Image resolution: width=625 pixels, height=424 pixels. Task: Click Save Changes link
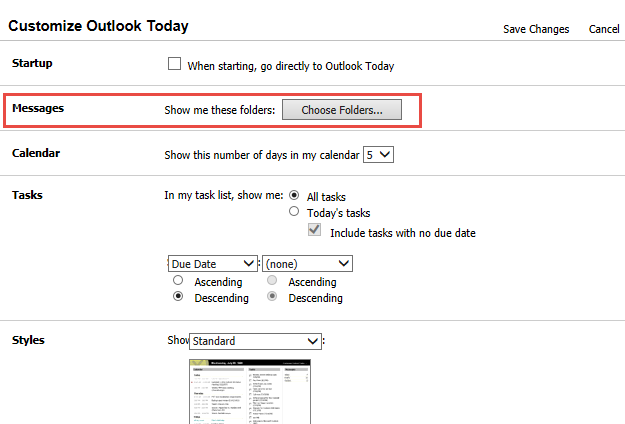coord(536,29)
